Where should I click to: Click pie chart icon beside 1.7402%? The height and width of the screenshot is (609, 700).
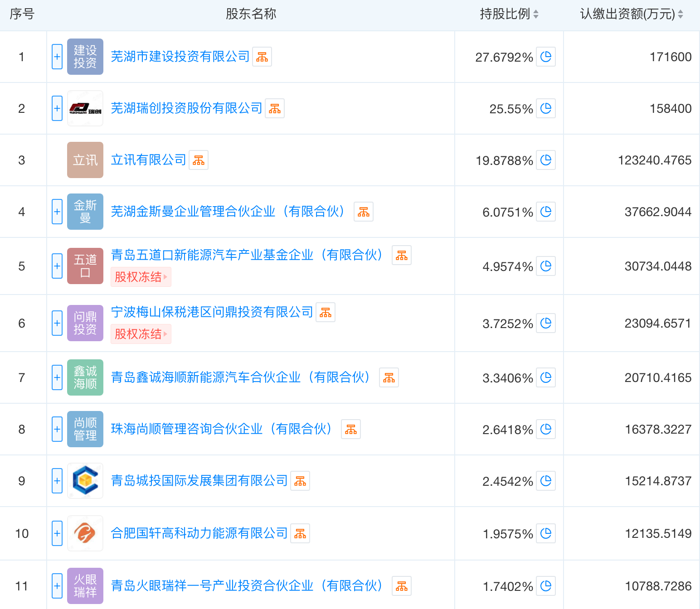point(546,586)
